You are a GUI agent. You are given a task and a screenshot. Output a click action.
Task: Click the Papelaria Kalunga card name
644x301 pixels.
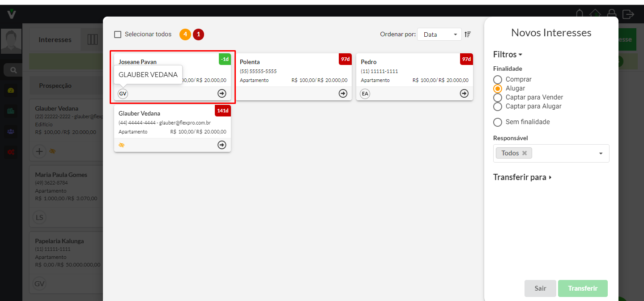60,241
